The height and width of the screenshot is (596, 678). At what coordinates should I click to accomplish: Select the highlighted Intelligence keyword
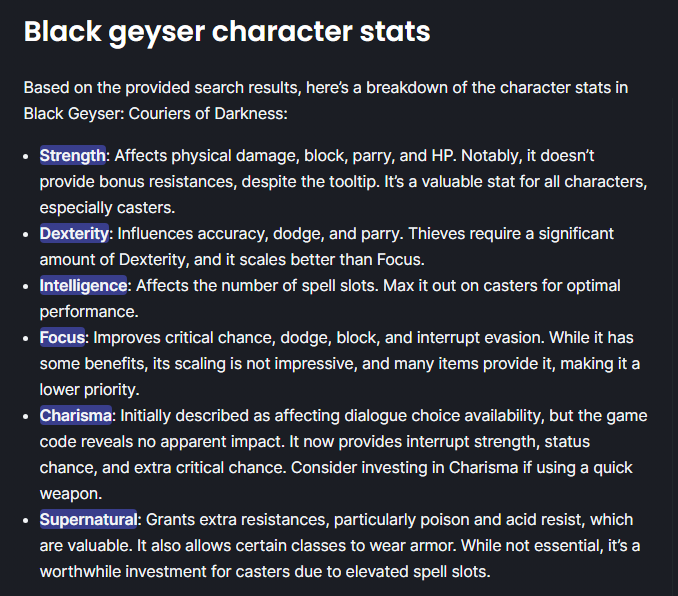[x=83, y=285]
